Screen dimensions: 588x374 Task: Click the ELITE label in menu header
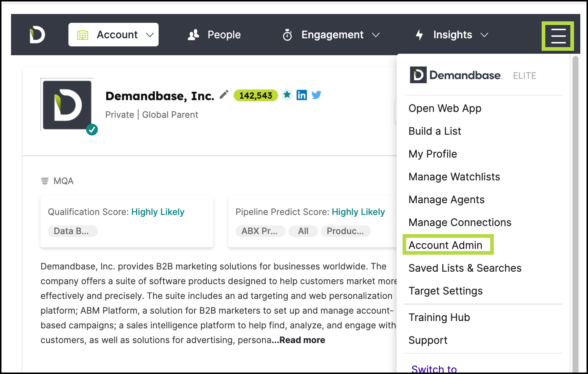click(x=524, y=75)
